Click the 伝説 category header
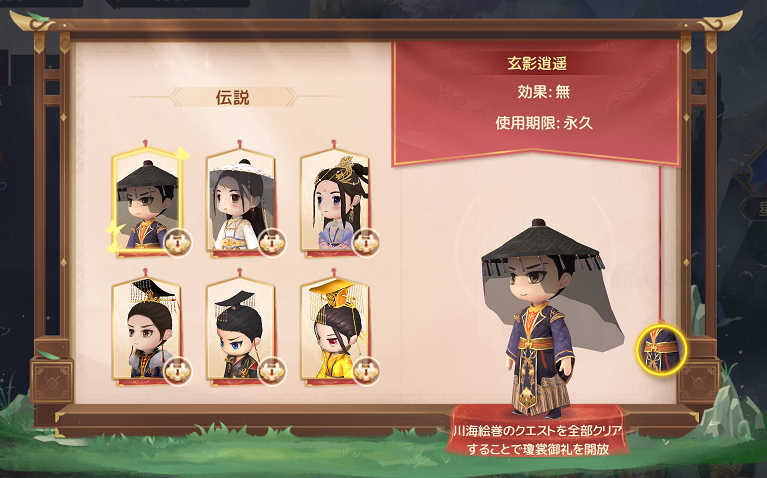Viewport: 767px width, 478px height. pyautogui.click(x=233, y=97)
